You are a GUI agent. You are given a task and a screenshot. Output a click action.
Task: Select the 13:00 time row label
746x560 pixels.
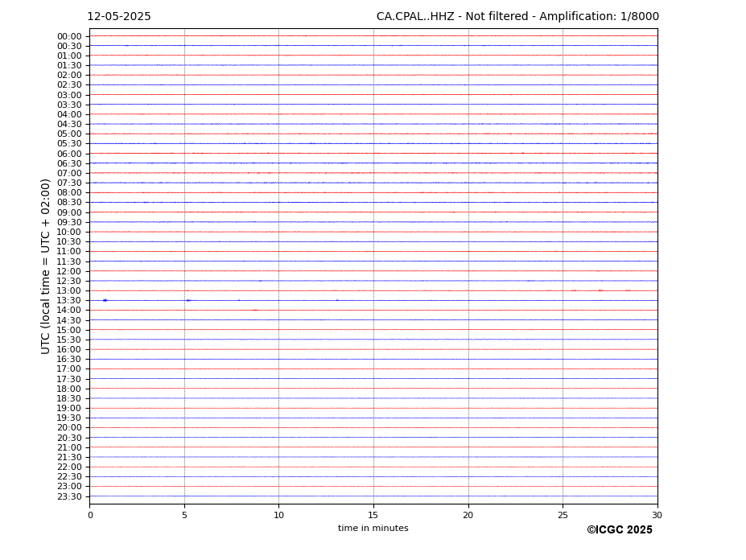69,290
